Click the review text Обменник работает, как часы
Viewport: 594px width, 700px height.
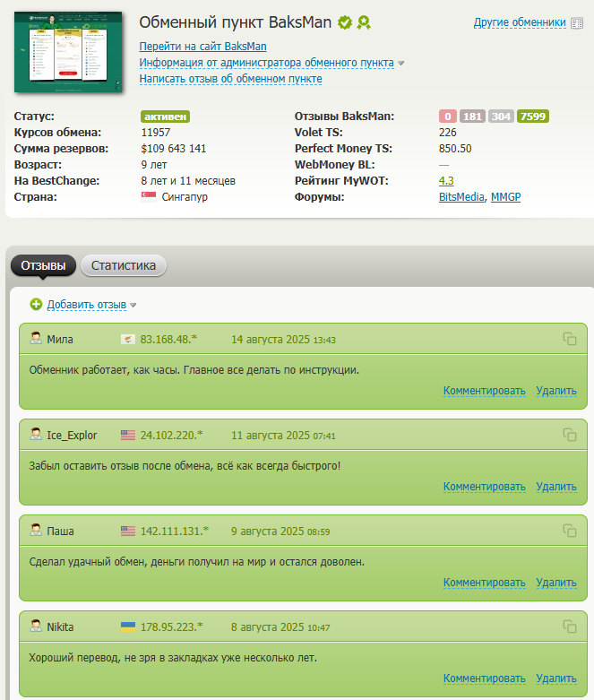click(105, 370)
